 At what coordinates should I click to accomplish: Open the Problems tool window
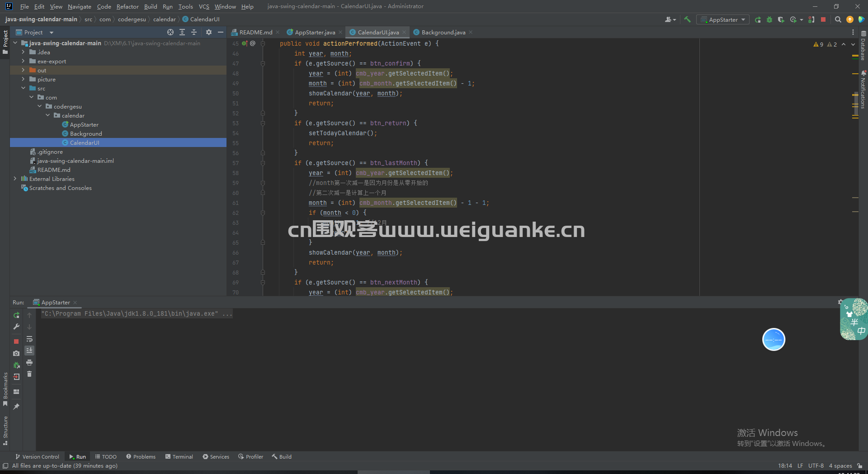pos(141,457)
